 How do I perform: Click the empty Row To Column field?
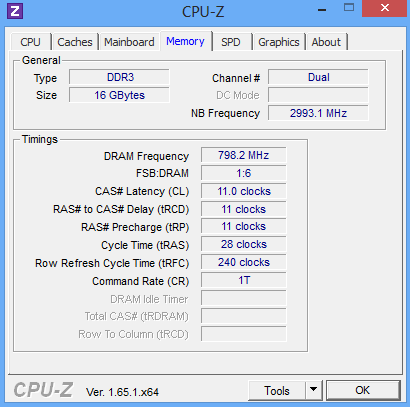coord(244,334)
